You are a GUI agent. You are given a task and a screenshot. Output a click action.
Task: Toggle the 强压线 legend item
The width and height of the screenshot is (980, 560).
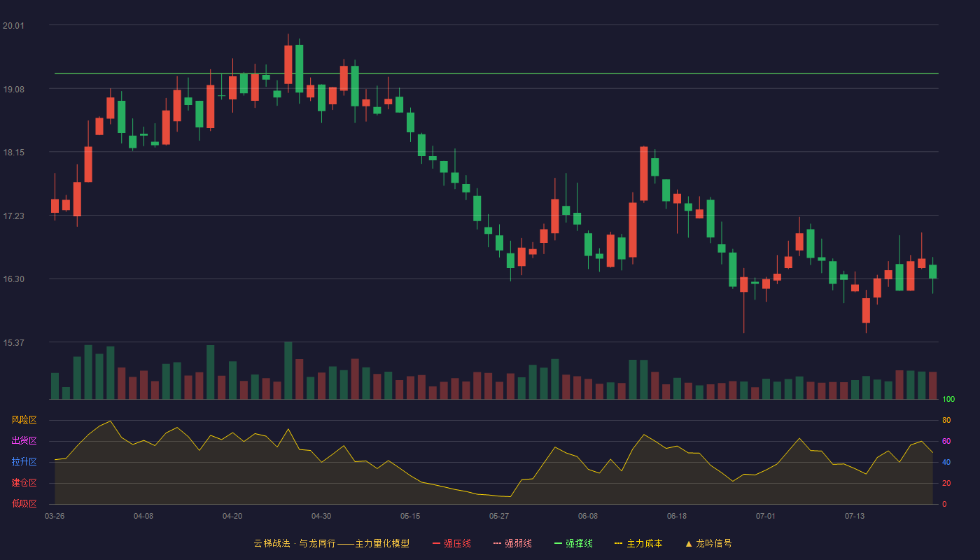point(451,543)
